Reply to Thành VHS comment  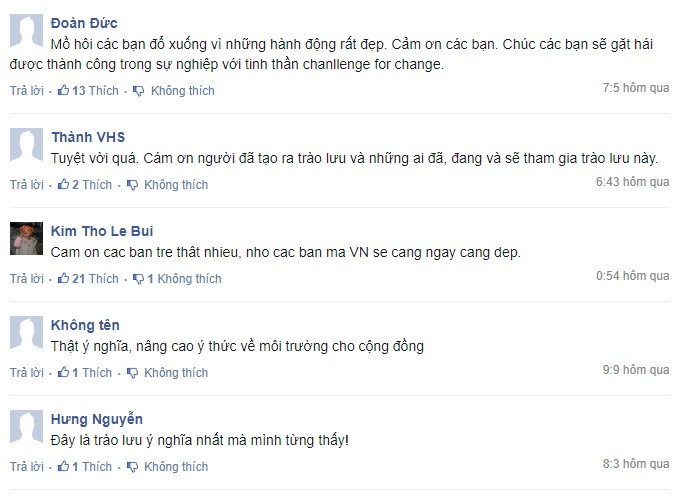coord(27,185)
